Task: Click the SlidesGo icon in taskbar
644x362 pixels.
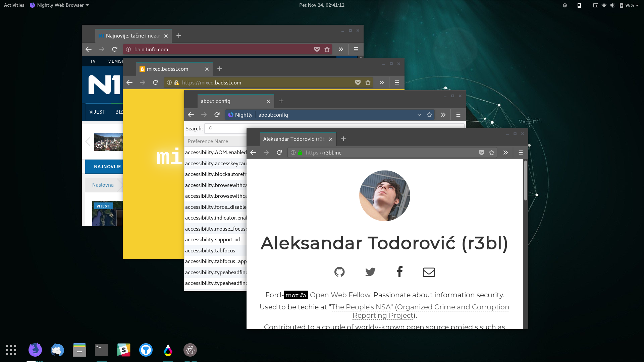Action: pos(124,350)
